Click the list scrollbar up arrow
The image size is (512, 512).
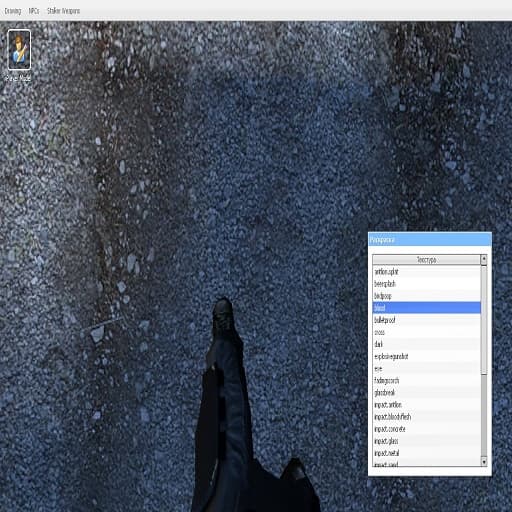(484, 260)
